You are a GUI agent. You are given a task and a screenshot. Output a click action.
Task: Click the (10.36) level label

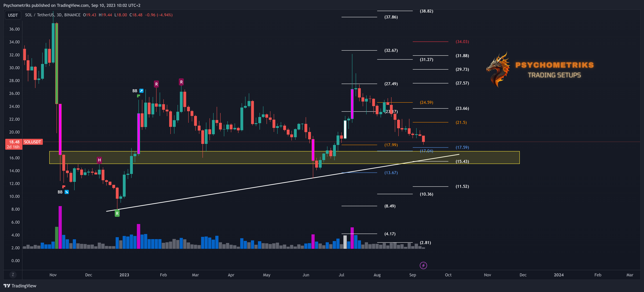[x=426, y=194]
